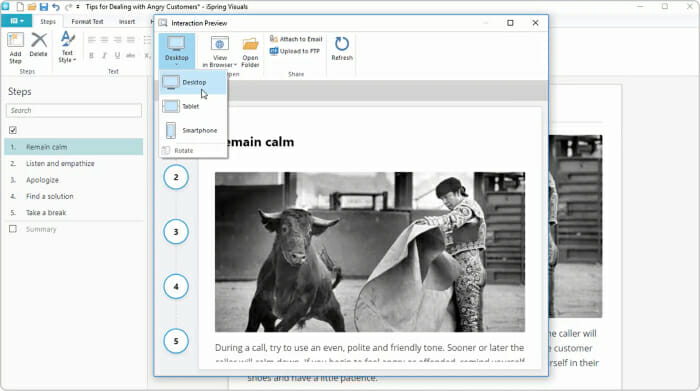Switch to the Format Text tab
The height and width of the screenshot is (391, 700).
(87, 21)
